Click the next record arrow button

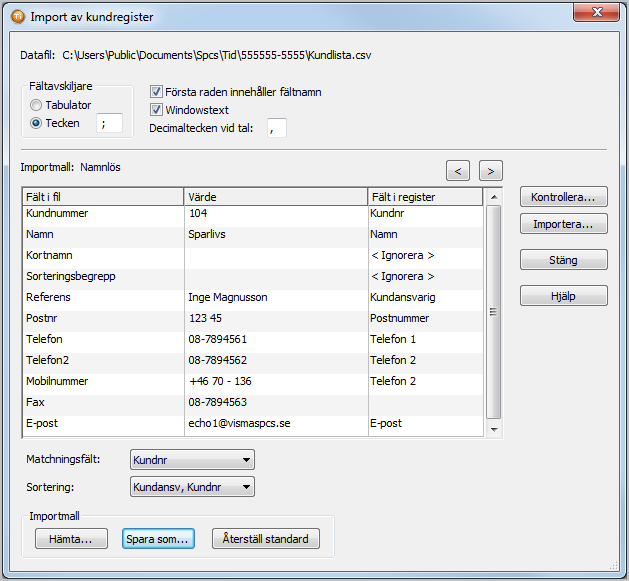click(x=490, y=170)
